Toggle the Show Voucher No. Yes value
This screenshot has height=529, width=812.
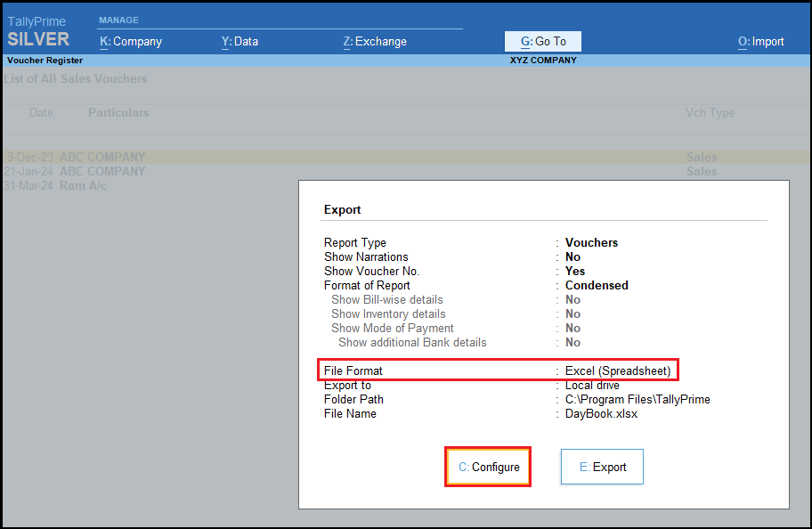575,271
